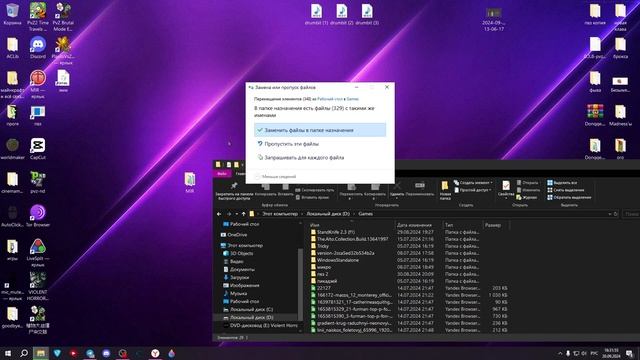Open Yandex Browser from the taskbar
This screenshot has width=640, height=360.
155,353
